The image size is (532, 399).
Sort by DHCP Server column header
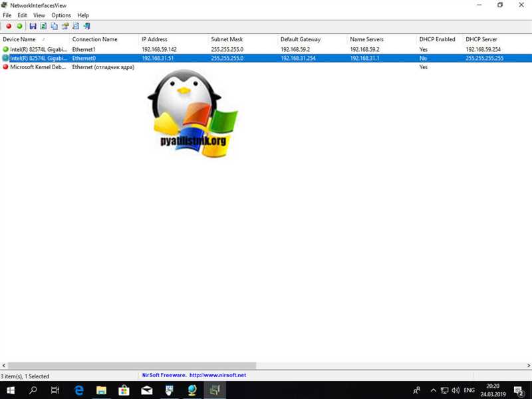pyautogui.click(x=497, y=39)
